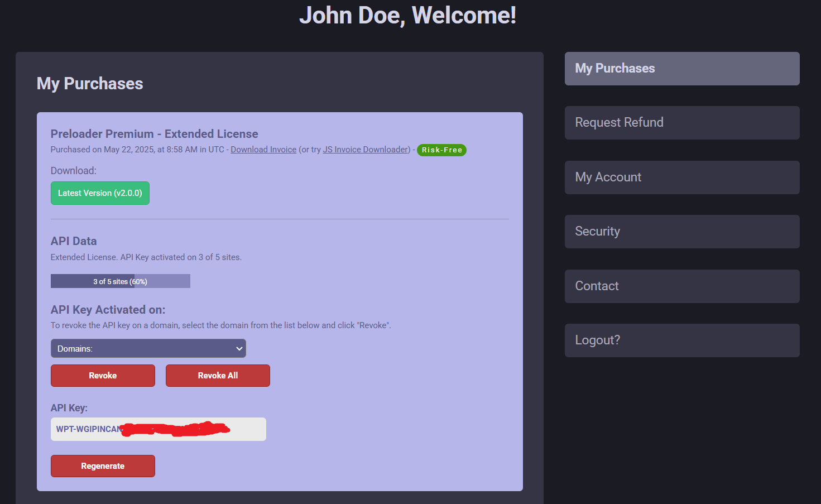
Task: Click the 3 of 5 sites progress bar
Action: (x=120, y=281)
